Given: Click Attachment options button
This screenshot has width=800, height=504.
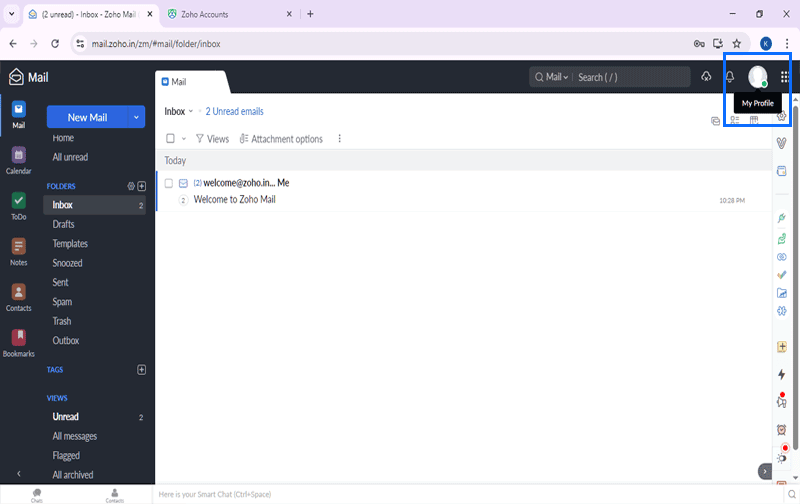Looking at the screenshot, I should [281, 139].
